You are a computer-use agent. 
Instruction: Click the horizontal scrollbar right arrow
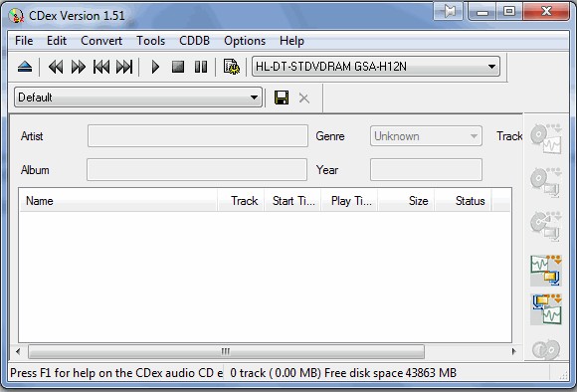click(x=513, y=351)
